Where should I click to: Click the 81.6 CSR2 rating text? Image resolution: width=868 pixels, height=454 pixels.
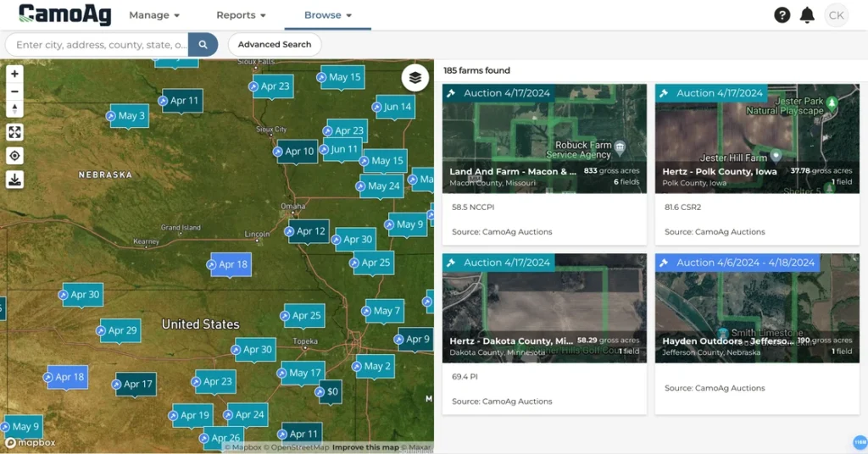pyautogui.click(x=683, y=208)
